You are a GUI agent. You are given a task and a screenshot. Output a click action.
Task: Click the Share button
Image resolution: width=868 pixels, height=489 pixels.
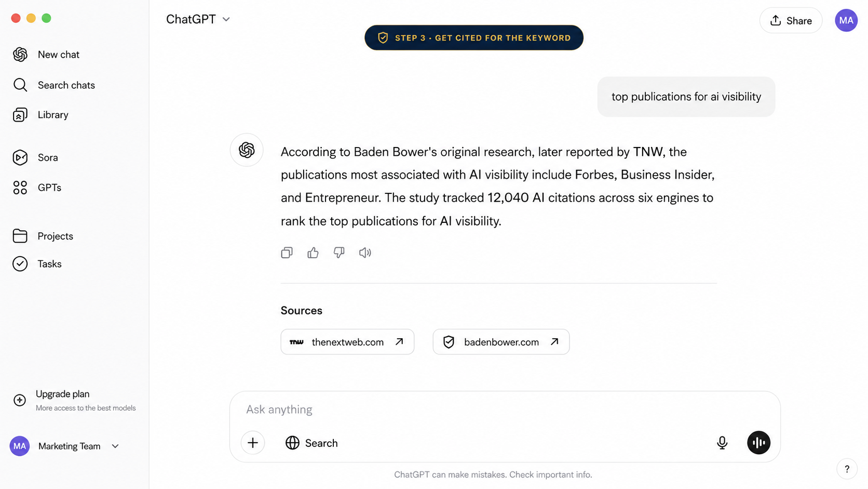click(x=791, y=20)
